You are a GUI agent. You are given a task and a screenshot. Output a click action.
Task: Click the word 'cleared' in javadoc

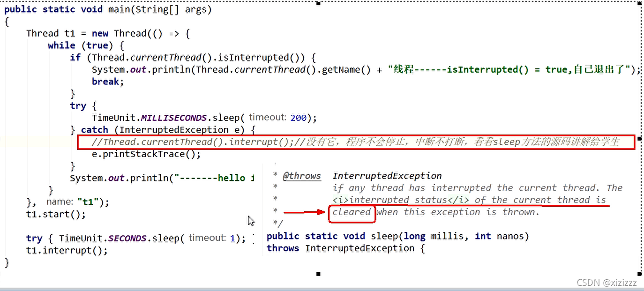point(352,212)
